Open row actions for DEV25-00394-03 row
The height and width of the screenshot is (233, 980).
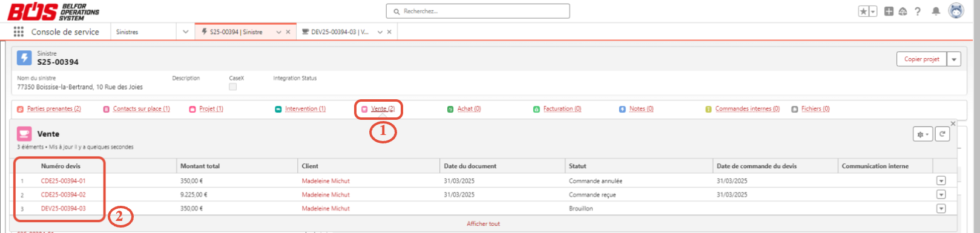tap(941, 208)
